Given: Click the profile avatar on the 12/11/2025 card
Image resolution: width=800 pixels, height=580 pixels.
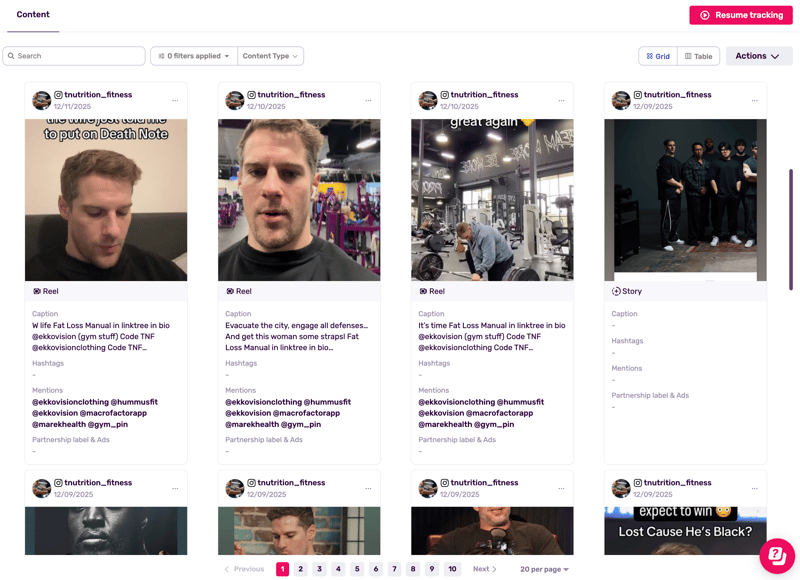Looking at the screenshot, I should click(42, 100).
